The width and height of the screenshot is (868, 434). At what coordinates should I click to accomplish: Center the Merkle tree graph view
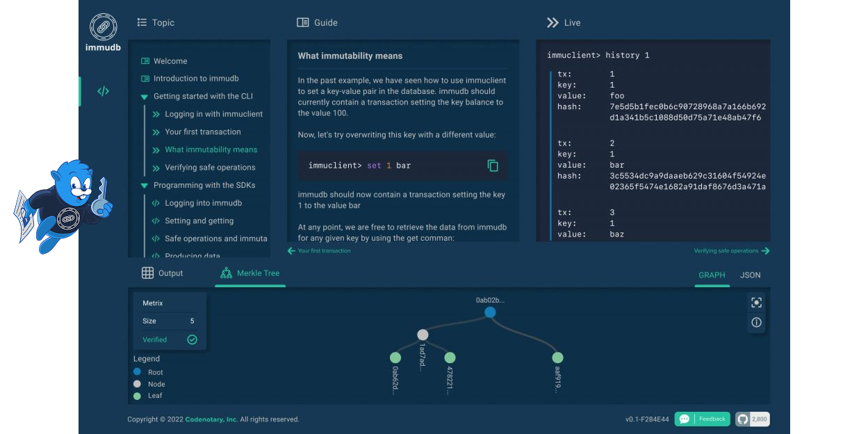tap(757, 302)
